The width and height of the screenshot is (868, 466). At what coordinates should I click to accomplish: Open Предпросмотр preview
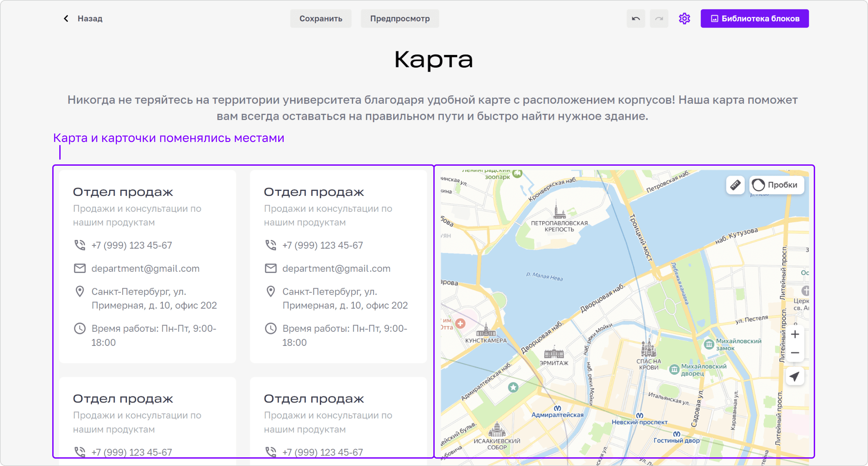coord(400,18)
